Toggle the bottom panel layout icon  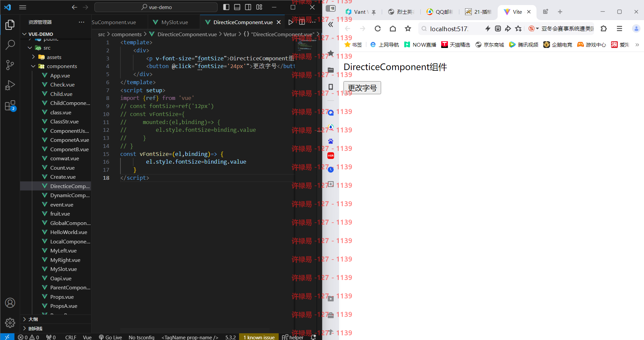237,7
